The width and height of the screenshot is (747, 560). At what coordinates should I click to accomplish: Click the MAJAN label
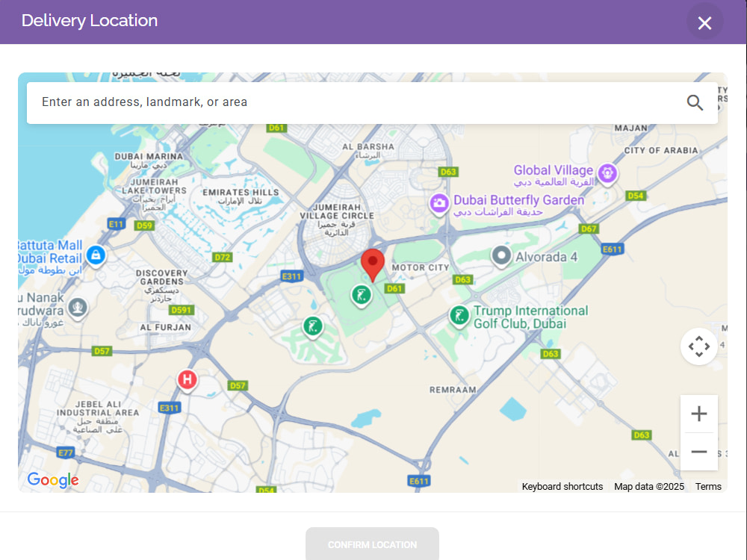point(630,128)
